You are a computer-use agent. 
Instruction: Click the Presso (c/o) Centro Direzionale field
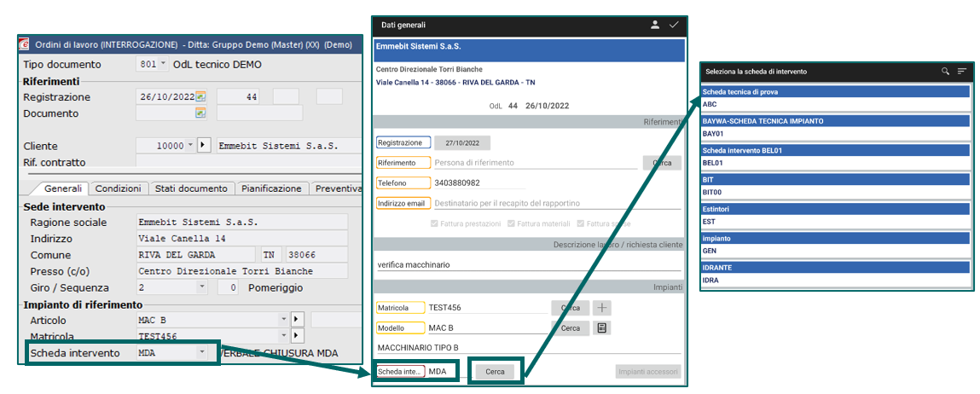[241, 271]
